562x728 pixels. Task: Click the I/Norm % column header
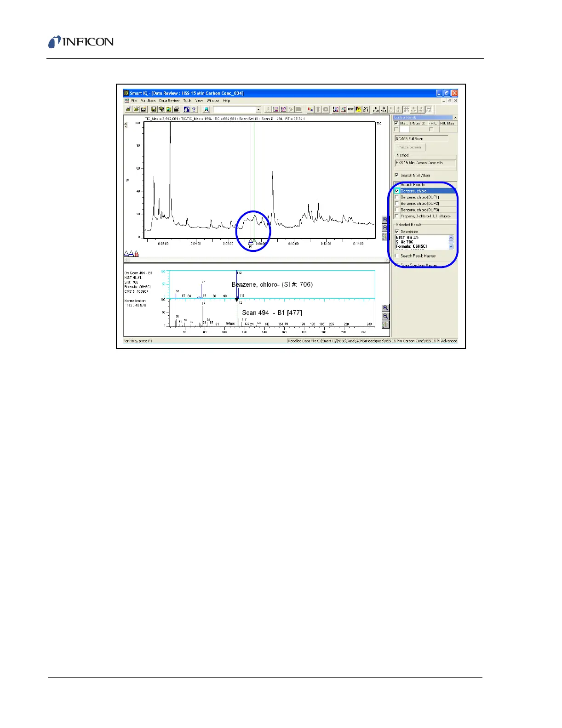[x=418, y=123]
